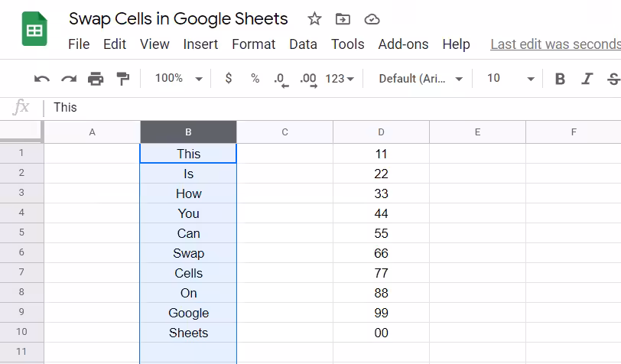Select the cell with value 33
Viewport: 621px width, 364px height.
tap(381, 193)
